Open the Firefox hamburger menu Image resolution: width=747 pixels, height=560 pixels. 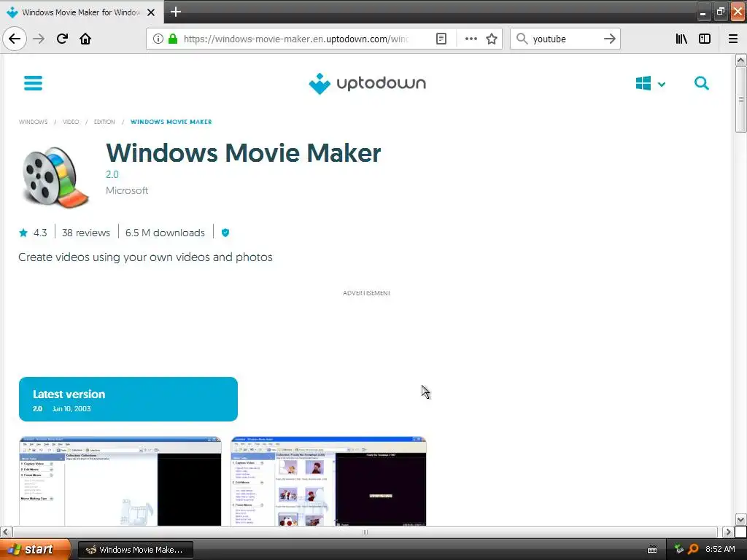tap(733, 39)
